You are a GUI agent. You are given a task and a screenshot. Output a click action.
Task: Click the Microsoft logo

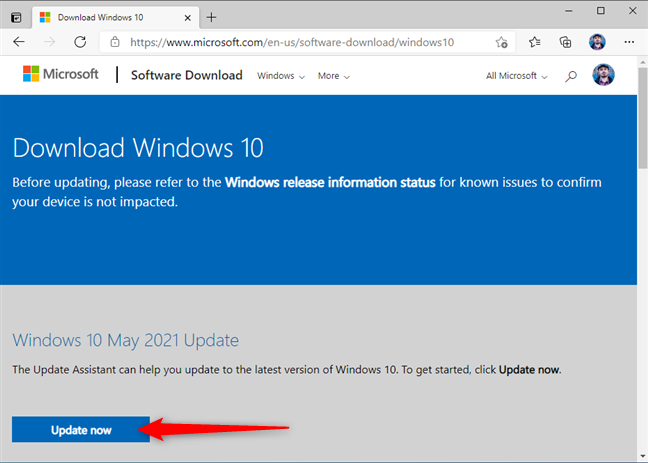pyautogui.click(x=60, y=75)
